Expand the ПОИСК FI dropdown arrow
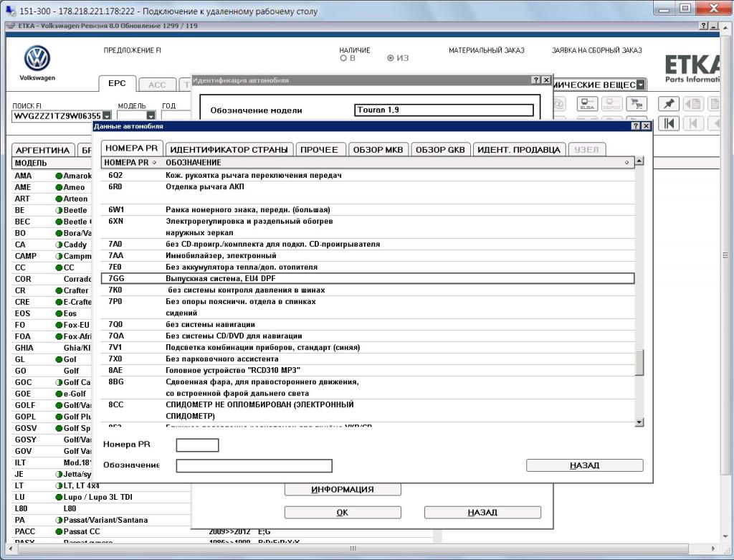Screen dimensions: 734x560 pos(108,115)
